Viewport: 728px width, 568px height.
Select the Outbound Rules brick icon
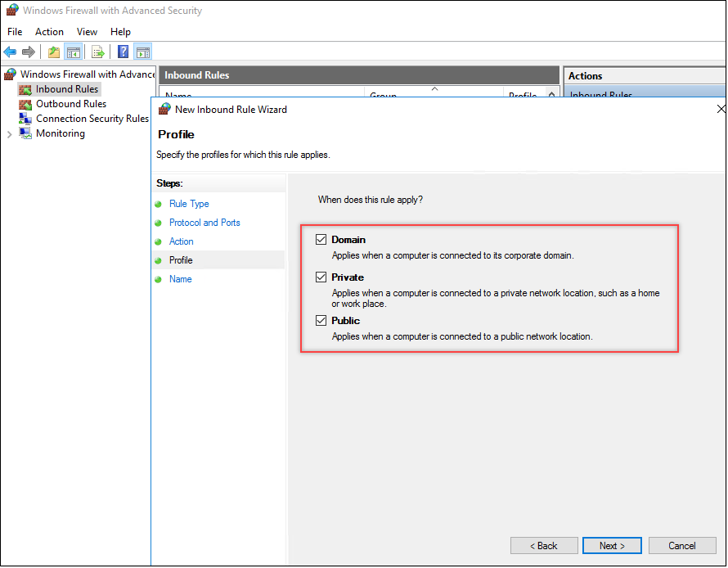[x=25, y=105]
